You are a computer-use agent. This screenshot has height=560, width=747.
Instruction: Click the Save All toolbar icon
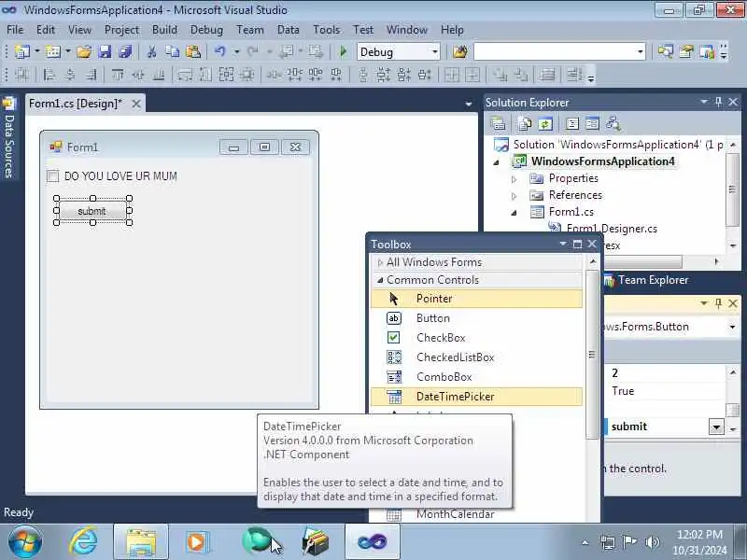pyautogui.click(x=125, y=51)
